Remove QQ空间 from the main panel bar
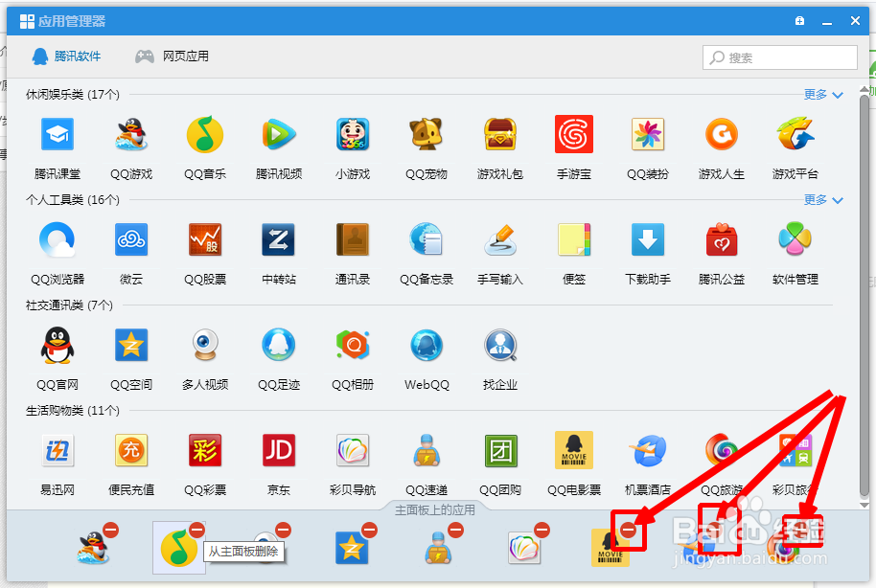Image resolution: width=876 pixels, height=588 pixels. [369, 530]
